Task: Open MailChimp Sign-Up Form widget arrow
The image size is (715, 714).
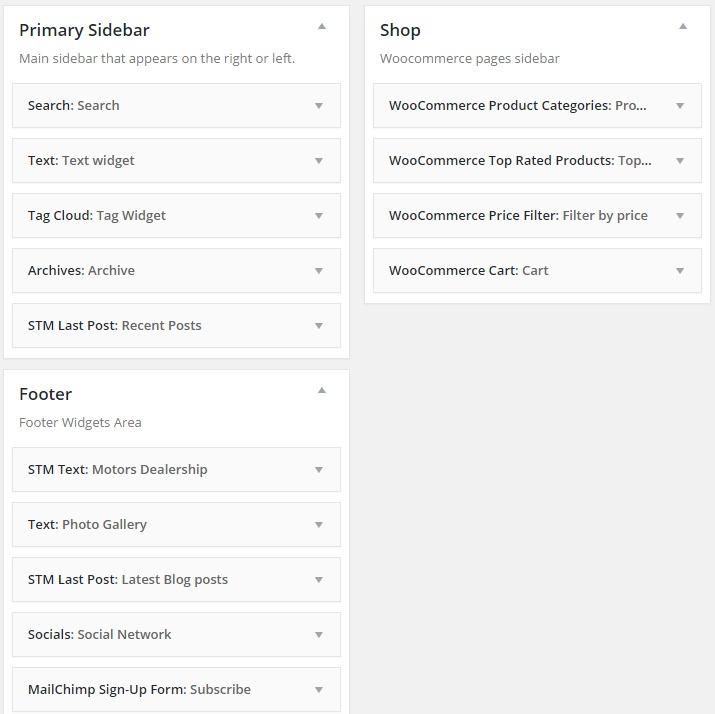Action: click(319, 690)
